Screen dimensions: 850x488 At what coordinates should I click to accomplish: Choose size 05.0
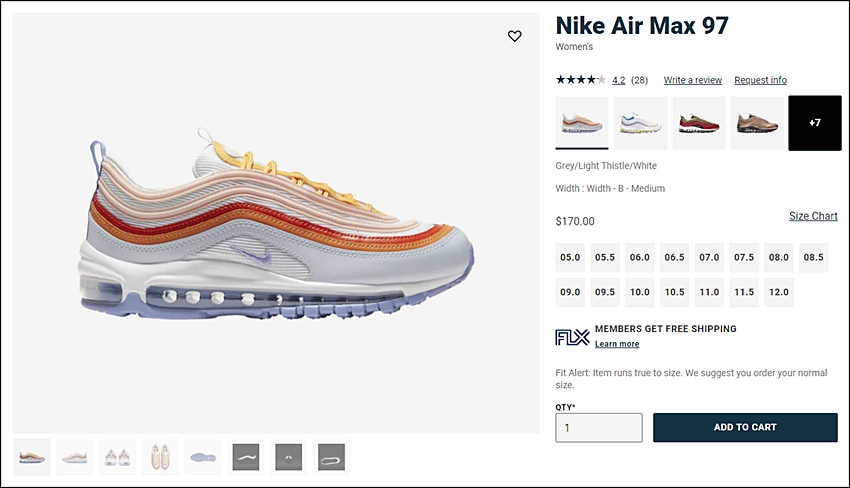point(570,258)
